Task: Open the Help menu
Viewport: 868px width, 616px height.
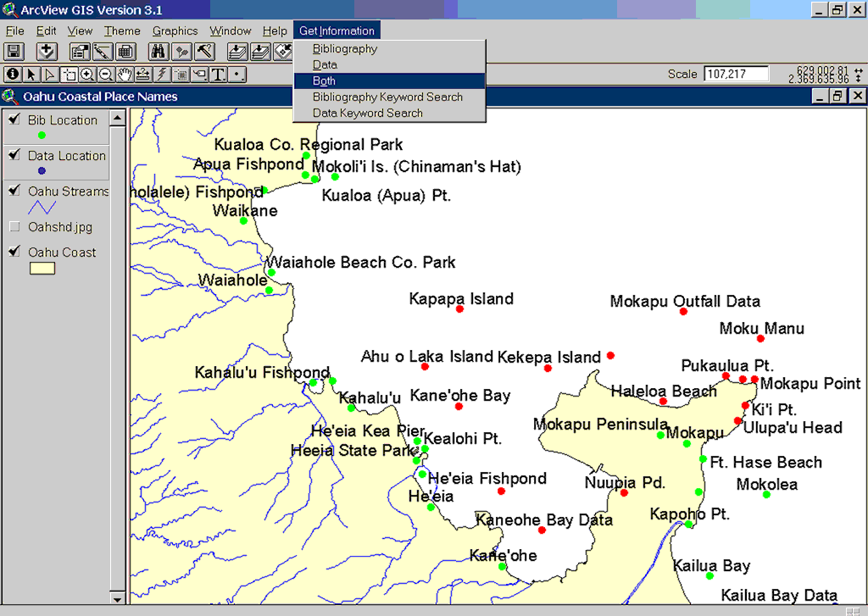Action: [x=275, y=31]
